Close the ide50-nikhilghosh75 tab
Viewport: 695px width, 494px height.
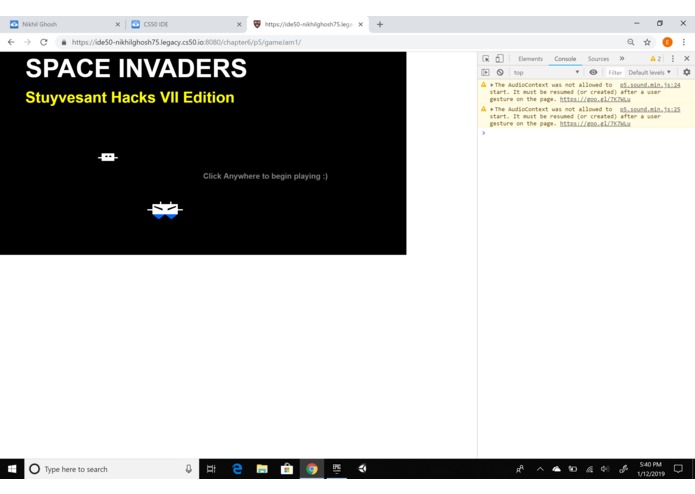(361, 24)
